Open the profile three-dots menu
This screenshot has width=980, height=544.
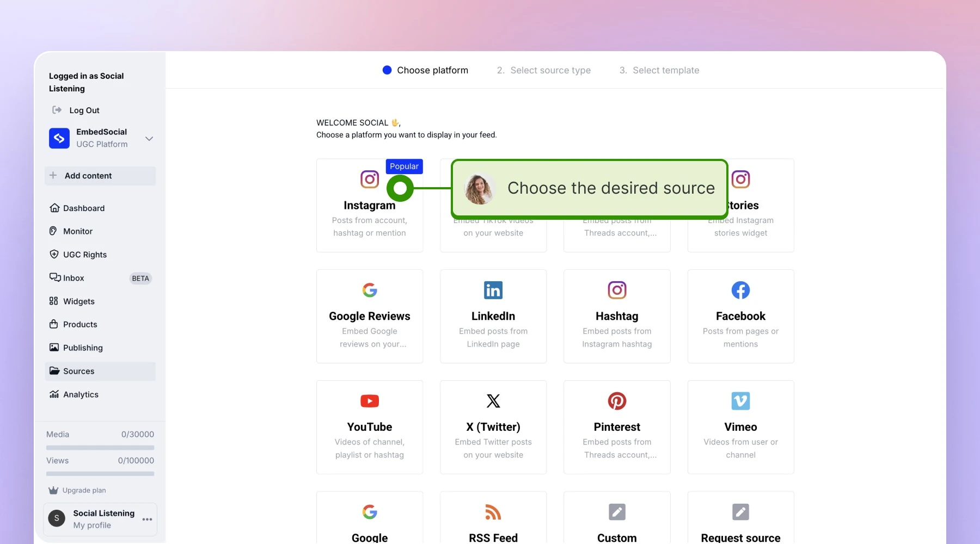tap(147, 520)
